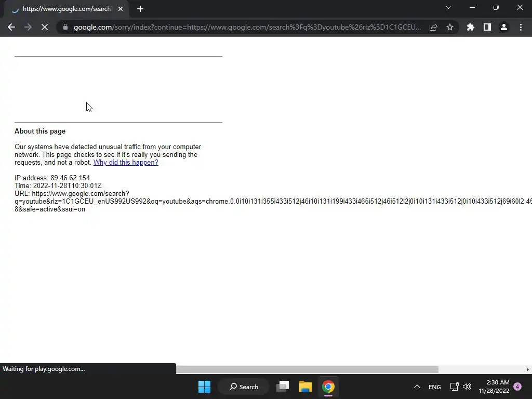Click the Chrome taskbar icon
The width and height of the screenshot is (532, 399).
coord(328,387)
